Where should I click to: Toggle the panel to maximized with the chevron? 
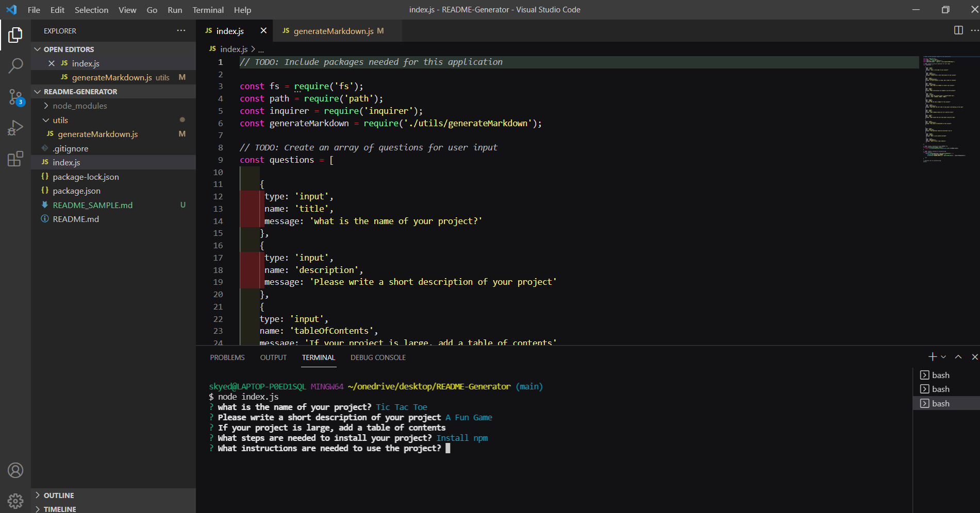click(x=958, y=356)
